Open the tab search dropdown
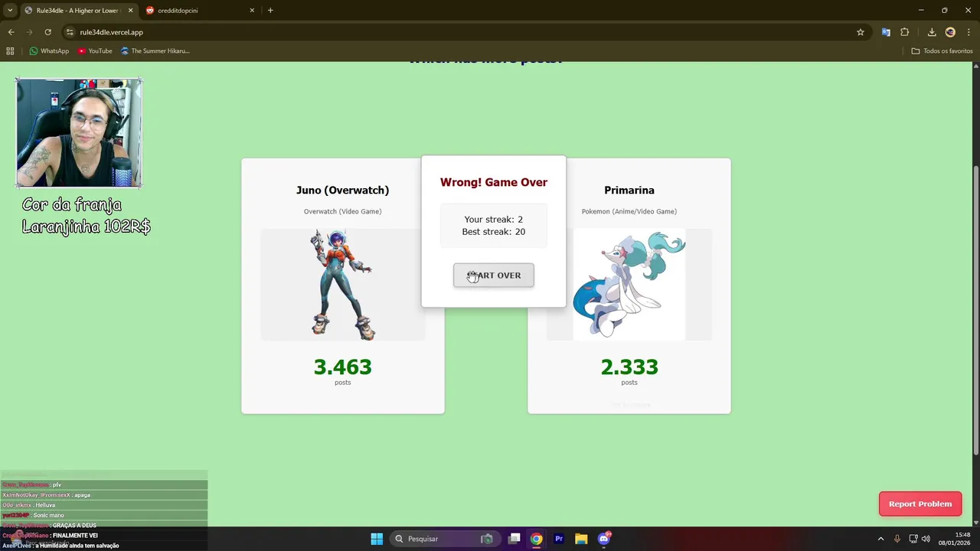Viewport: 980px width, 551px height. [10, 11]
